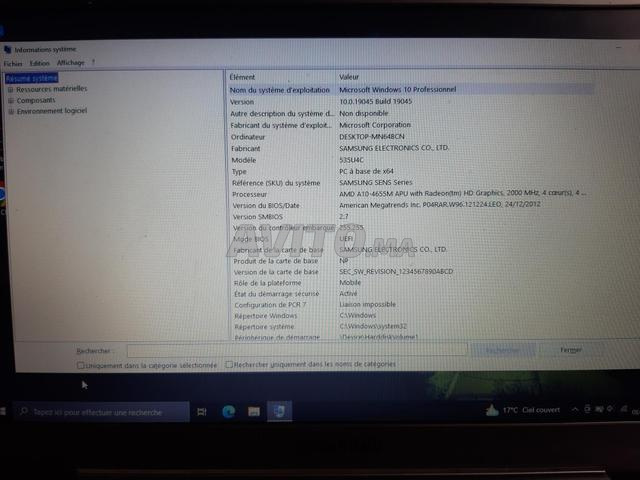The image size is (640, 480).
Task: Open the question mark help menu
Action: tap(93, 62)
